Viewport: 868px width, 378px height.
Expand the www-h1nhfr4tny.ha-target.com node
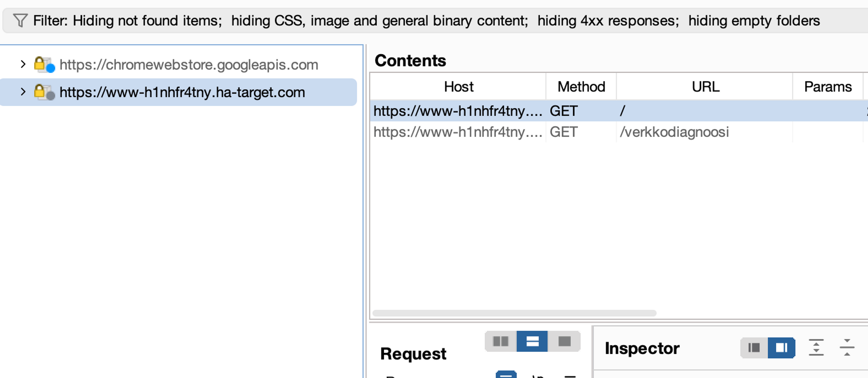[x=23, y=92]
